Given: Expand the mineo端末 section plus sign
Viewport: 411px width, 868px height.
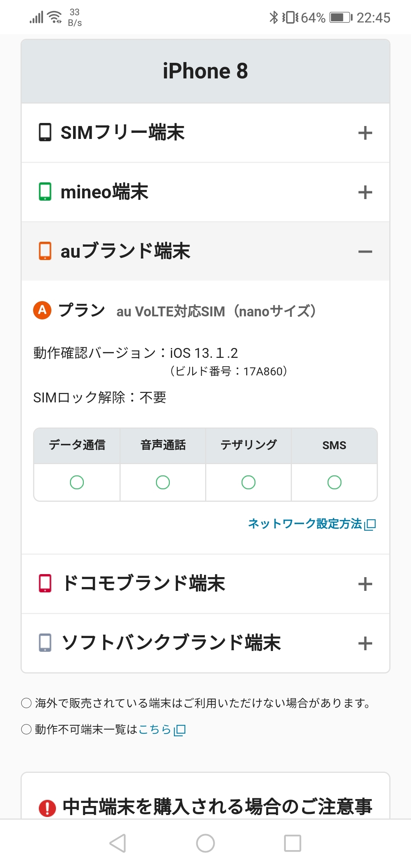Looking at the screenshot, I should (x=365, y=192).
